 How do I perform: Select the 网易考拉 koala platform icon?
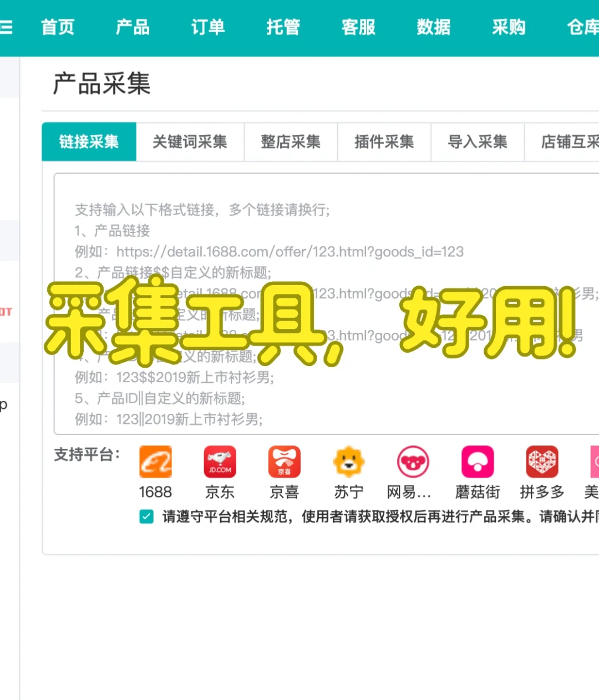[413, 461]
